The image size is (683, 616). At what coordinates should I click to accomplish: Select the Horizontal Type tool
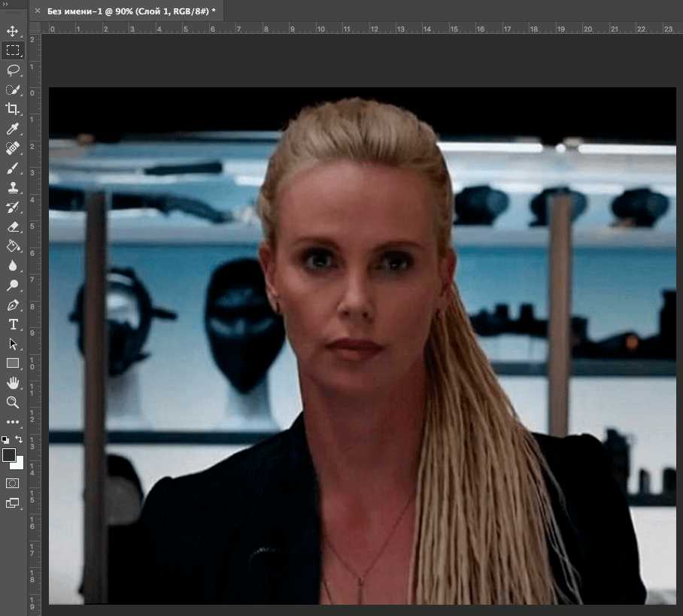tap(13, 325)
